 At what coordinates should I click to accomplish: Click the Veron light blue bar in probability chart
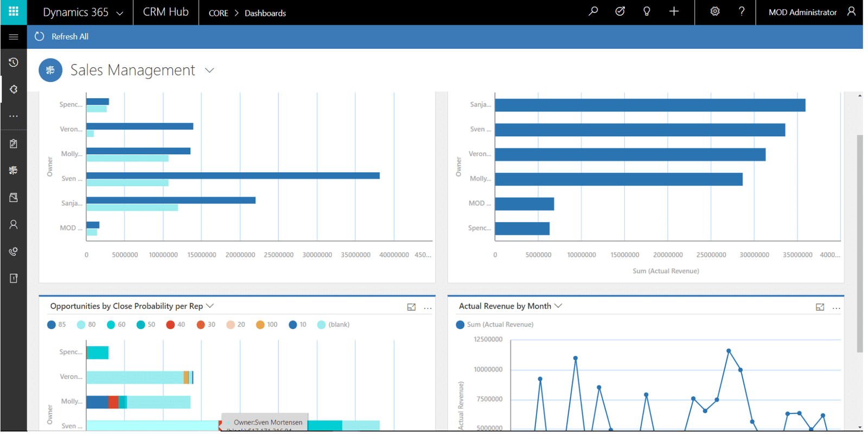pos(135,377)
